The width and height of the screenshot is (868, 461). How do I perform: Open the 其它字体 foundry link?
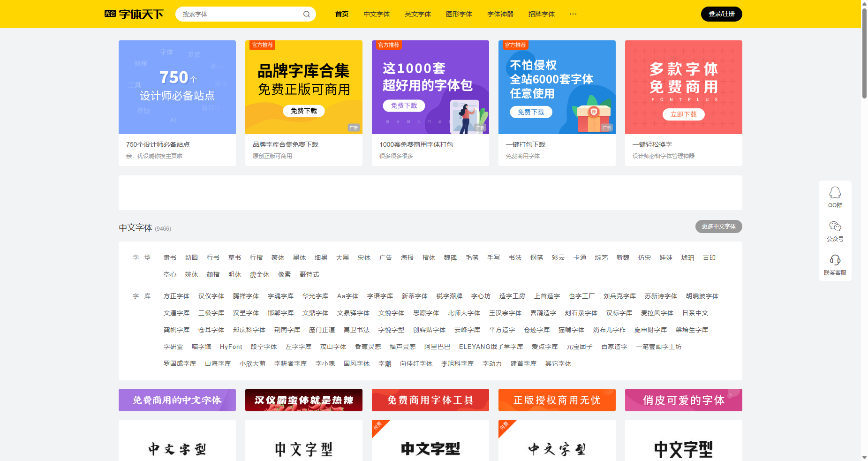559,363
